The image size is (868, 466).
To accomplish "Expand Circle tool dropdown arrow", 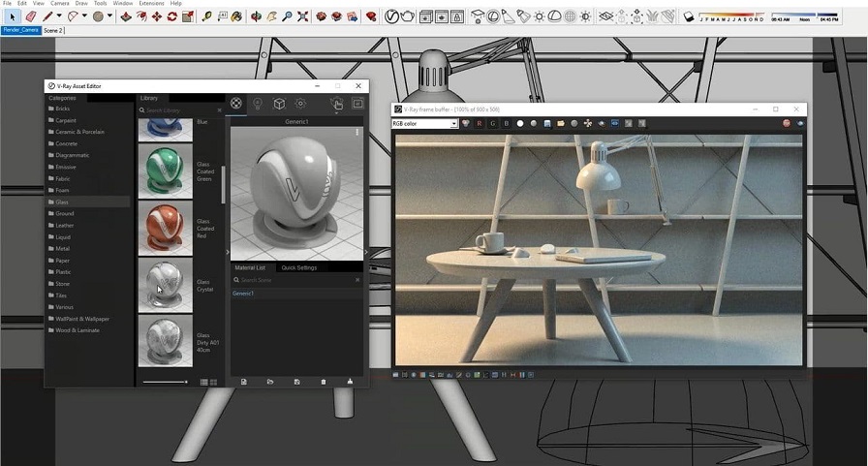I will click(109, 16).
